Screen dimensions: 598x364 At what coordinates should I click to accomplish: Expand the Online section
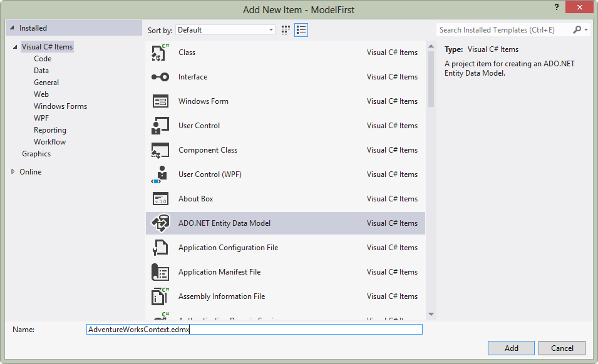coord(13,172)
